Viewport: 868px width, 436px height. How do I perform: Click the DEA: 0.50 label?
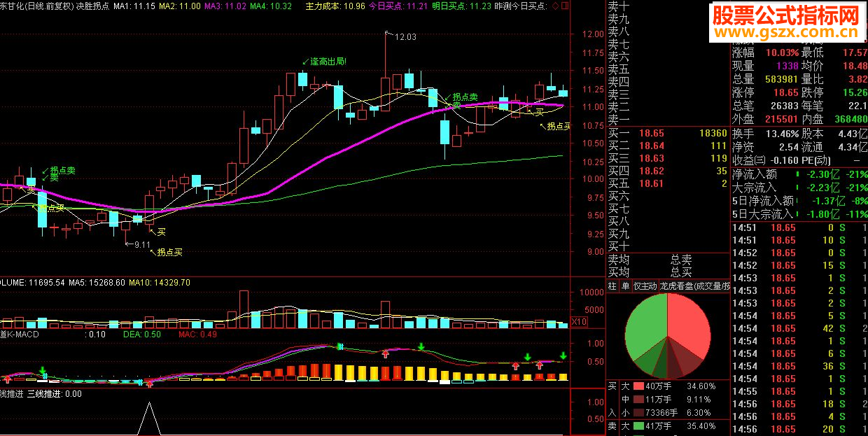pos(142,334)
